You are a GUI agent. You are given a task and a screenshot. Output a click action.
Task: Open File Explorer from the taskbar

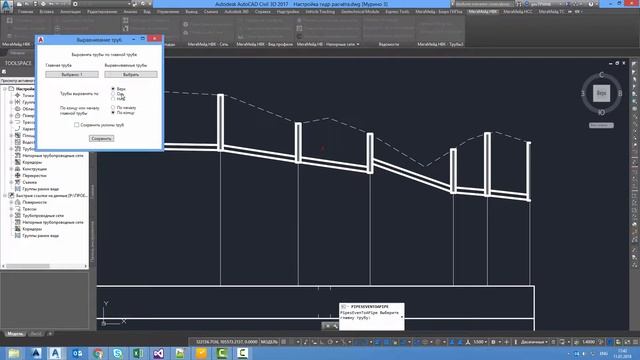pyautogui.click(x=14, y=353)
